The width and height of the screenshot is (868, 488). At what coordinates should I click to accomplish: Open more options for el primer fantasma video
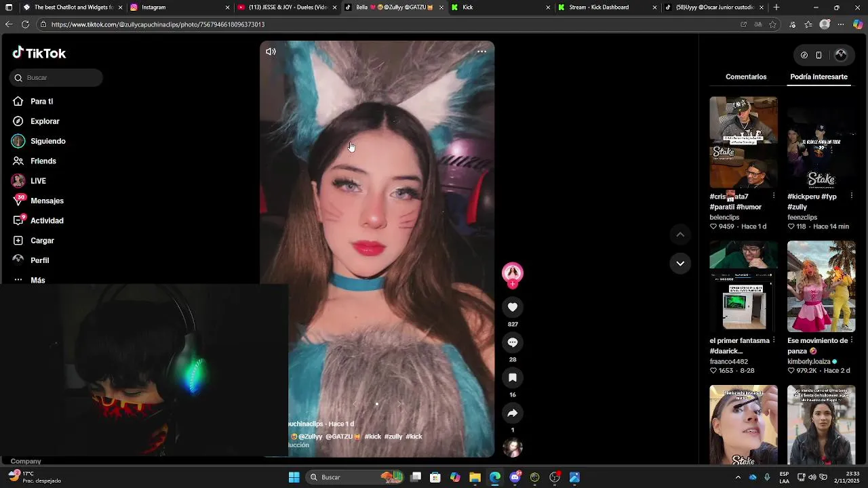pos(774,340)
